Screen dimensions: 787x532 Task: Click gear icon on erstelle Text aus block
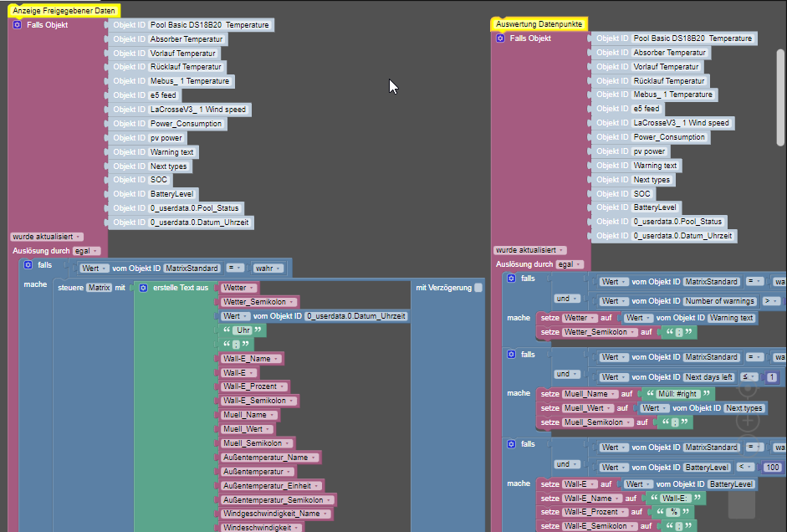pyautogui.click(x=144, y=288)
